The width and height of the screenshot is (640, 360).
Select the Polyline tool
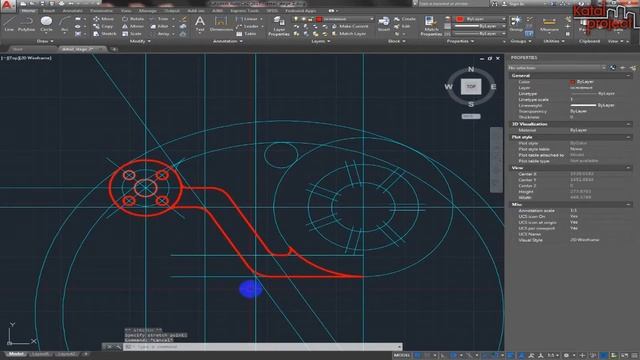point(27,24)
